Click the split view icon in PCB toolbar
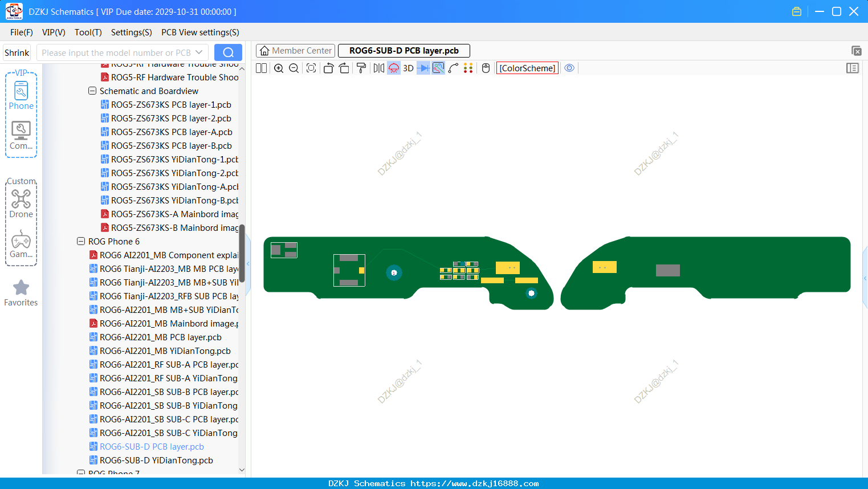The width and height of the screenshot is (868, 489). [x=262, y=68]
